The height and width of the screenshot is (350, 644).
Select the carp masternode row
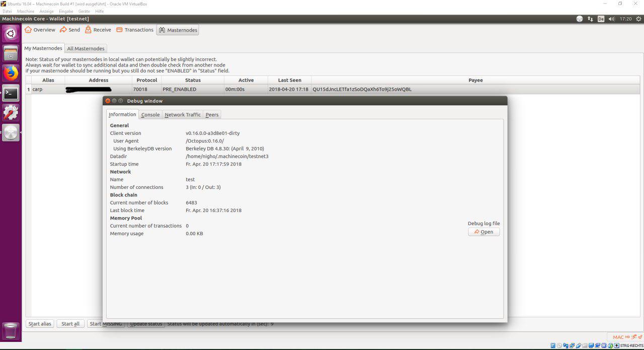333,89
